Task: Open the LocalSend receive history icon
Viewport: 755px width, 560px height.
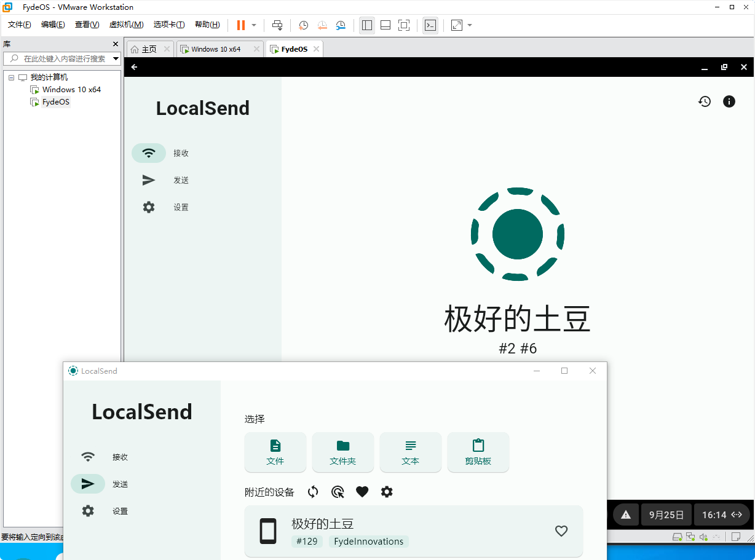Action: pos(705,101)
